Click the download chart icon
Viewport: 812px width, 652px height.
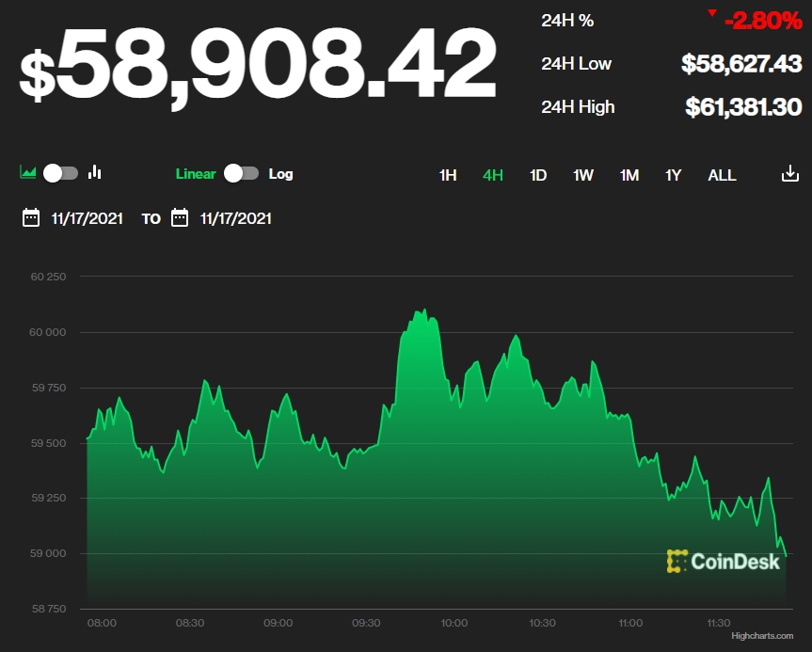[x=789, y=173]
